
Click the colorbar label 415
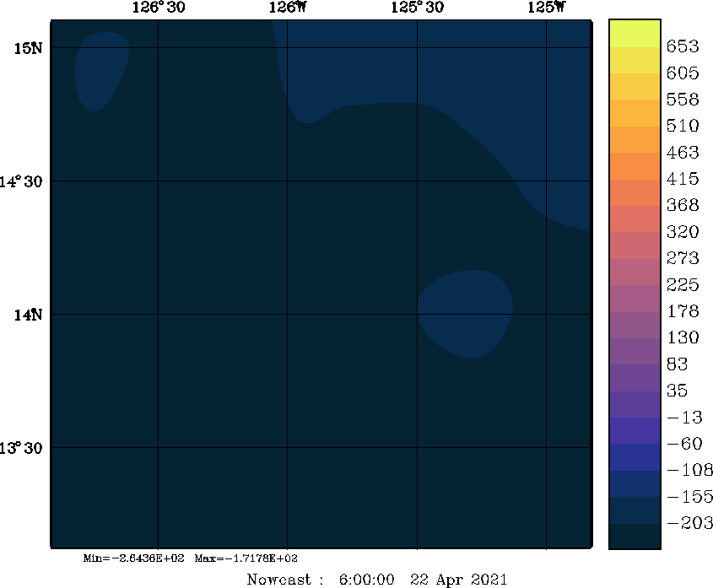point(683,179)
